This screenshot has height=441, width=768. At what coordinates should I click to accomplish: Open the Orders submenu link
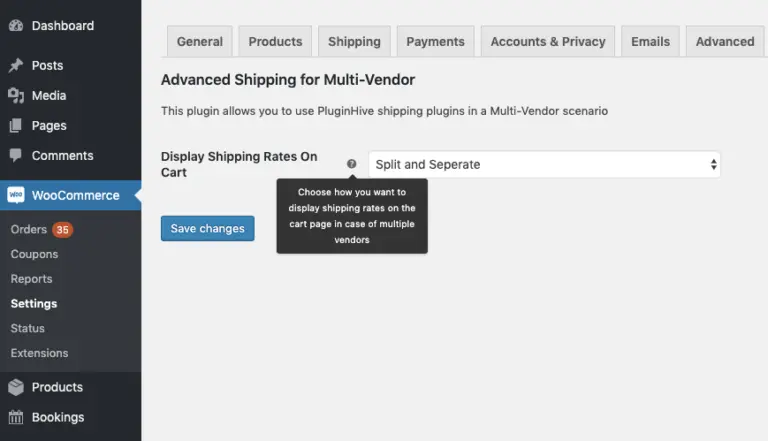tap(29, 230)
